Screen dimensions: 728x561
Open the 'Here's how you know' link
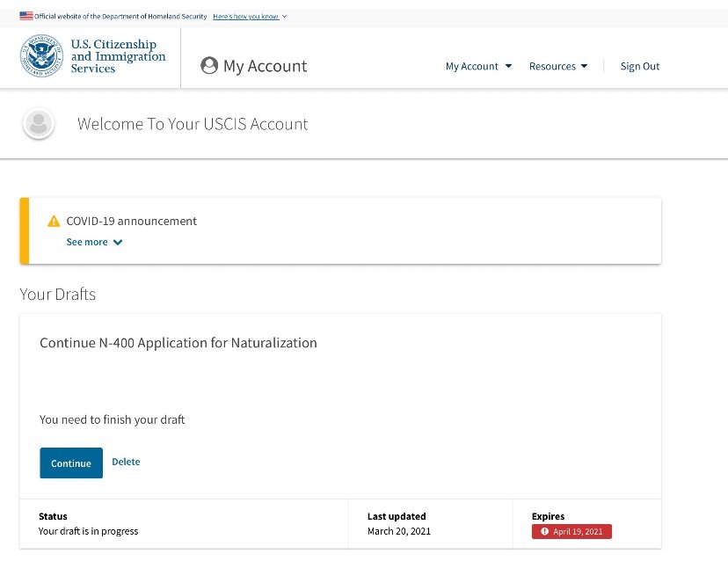point(245,17)
